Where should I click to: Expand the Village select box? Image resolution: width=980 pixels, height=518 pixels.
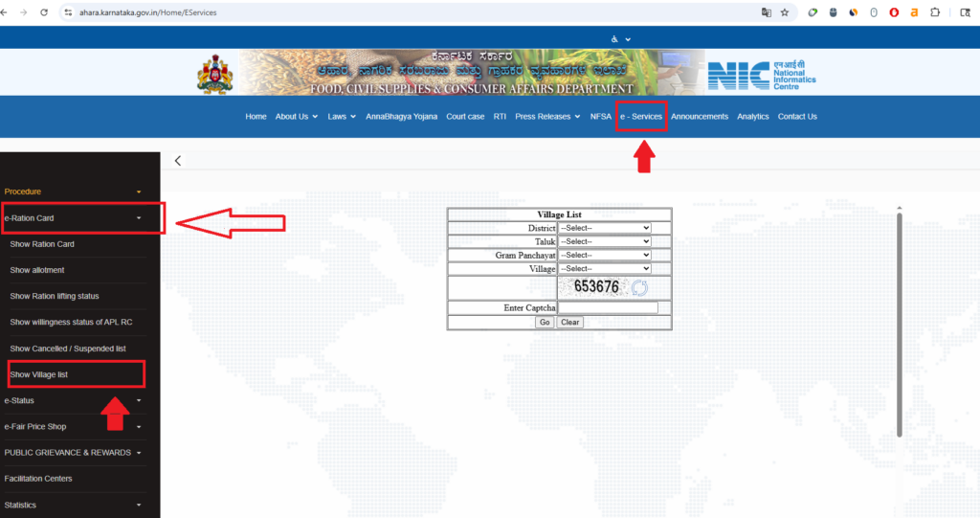point(604,269)
